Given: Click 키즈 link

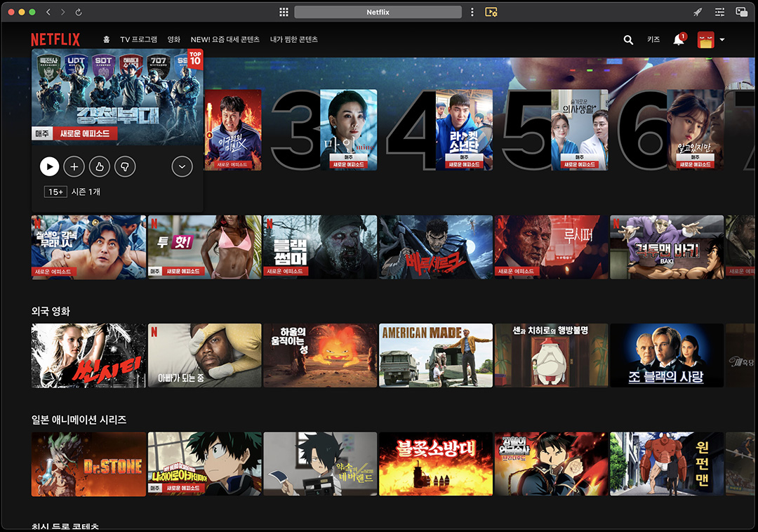Looking at the screenshot, I should tap(653, 39).
